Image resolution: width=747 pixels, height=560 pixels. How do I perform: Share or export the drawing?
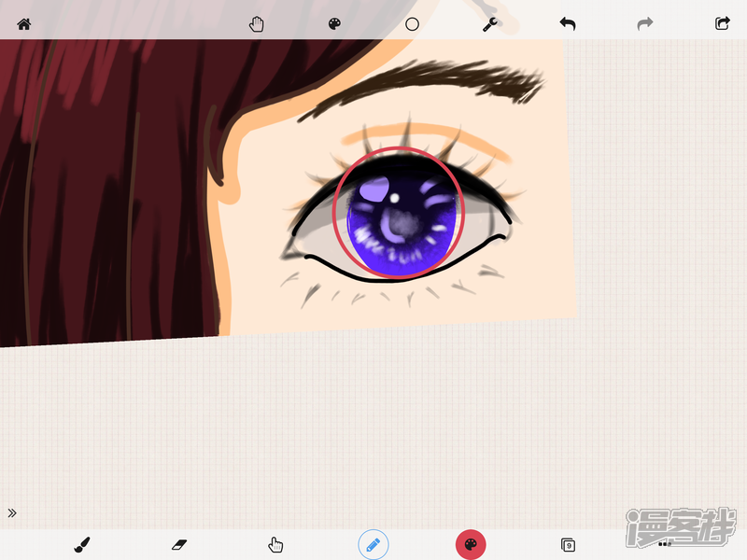click(x=722, y=24)
